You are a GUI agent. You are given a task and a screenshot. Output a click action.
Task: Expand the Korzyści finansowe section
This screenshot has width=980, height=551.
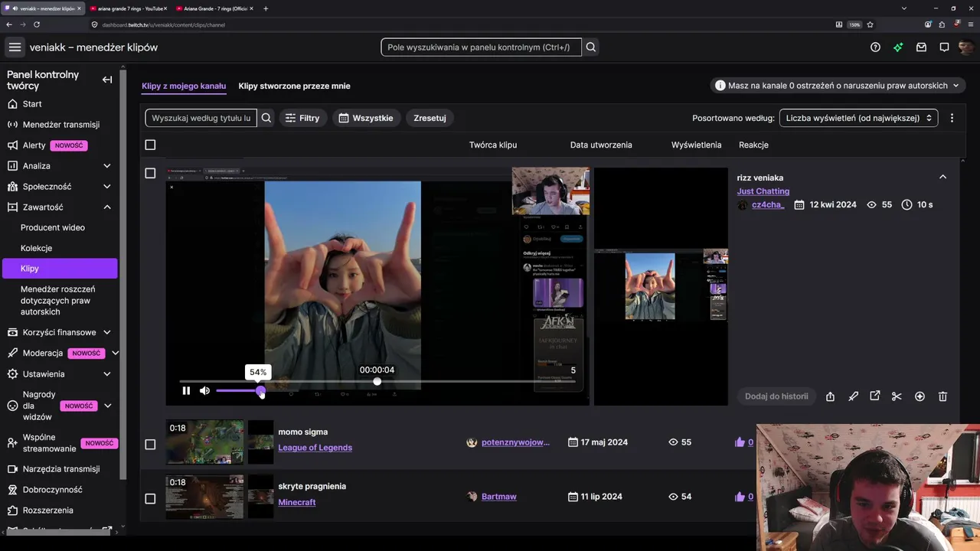(x=107, y=333)
